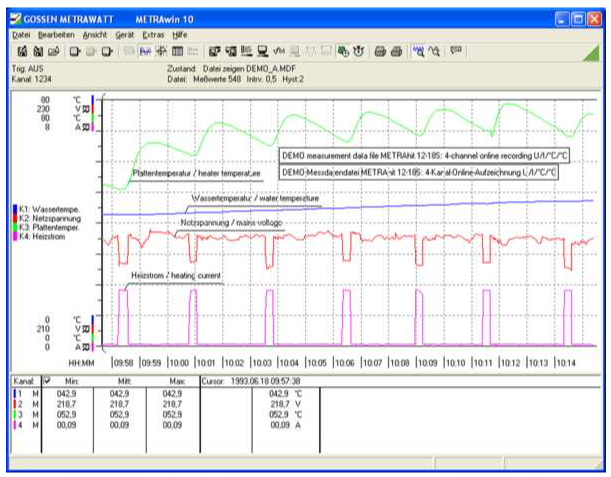Screen dimensions: 611x477
Task: Select channel 2 row in the Kanal table
Action: coord(166,405)
